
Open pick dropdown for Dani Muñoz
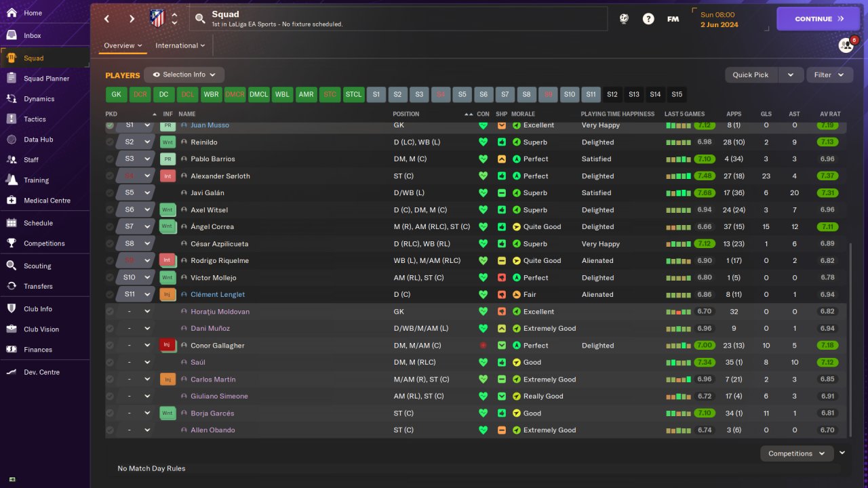coord(147,329)
